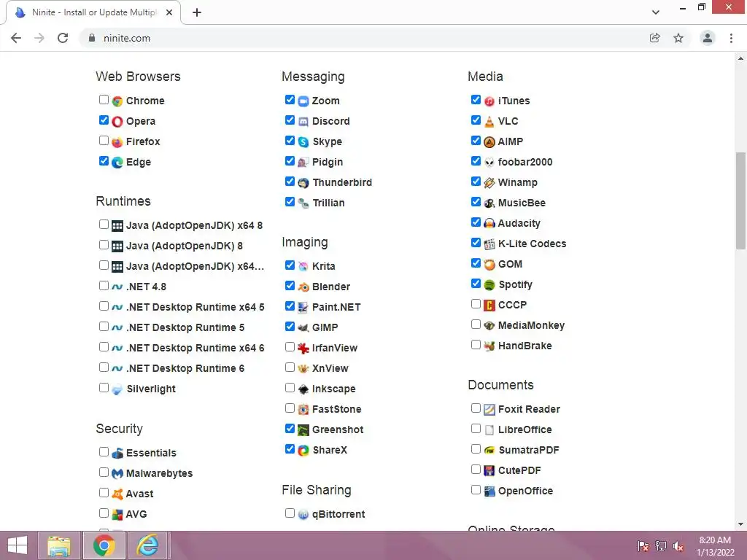Launch Internet Explorer from the taskbar
Image resolution: width=747 pixels, height=560 pixels.
click(147, 545)
